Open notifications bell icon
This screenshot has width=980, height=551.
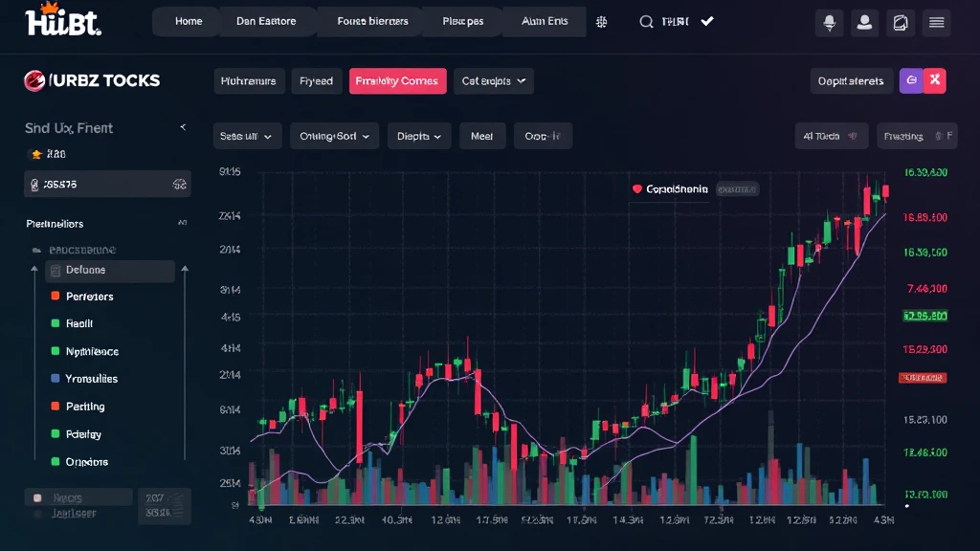[829, 22]
